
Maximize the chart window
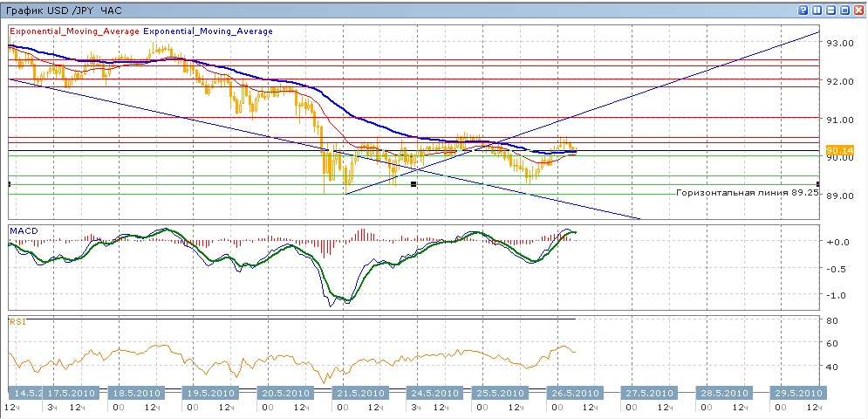coord(844,10)
